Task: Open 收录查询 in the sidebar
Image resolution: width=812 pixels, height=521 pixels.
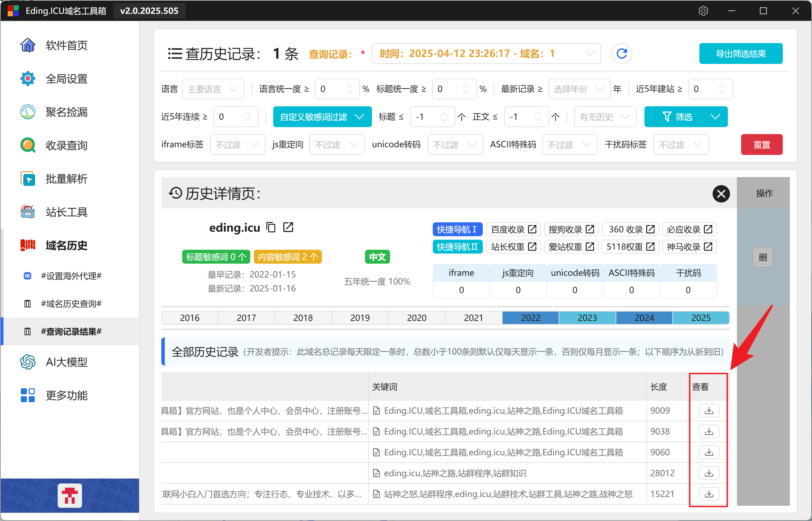Action: tap(70, 145)
